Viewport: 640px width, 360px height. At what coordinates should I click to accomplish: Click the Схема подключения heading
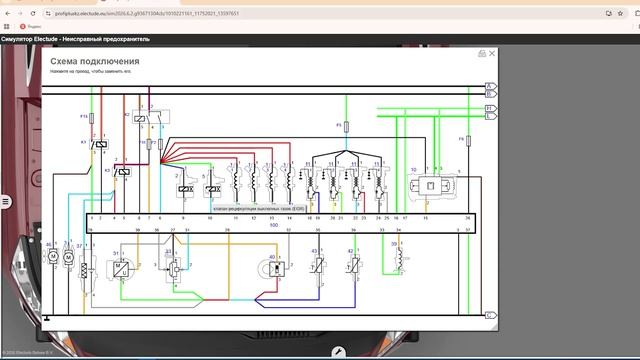click(x=95, y=61)
